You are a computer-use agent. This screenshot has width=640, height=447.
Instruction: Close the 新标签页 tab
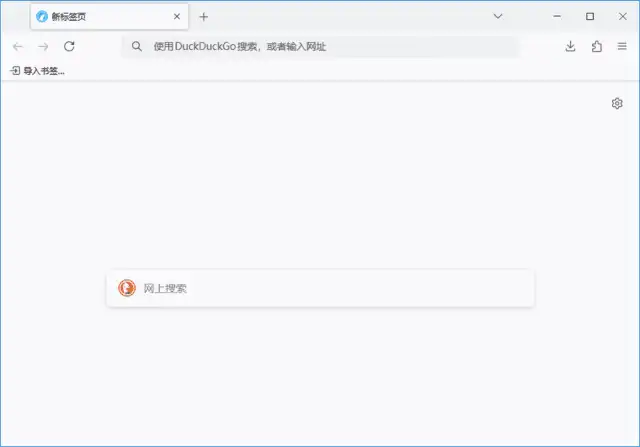pyautogui.click(x=177, y=17)
